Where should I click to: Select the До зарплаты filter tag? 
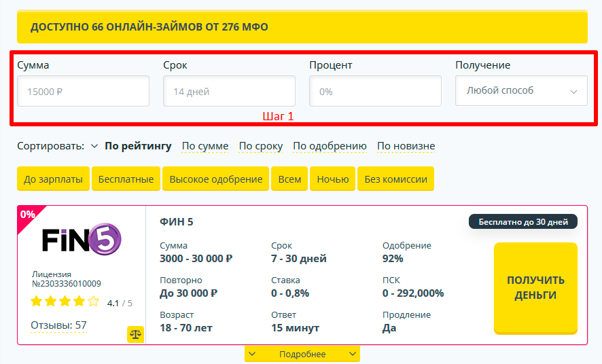(x=53, y=179)
